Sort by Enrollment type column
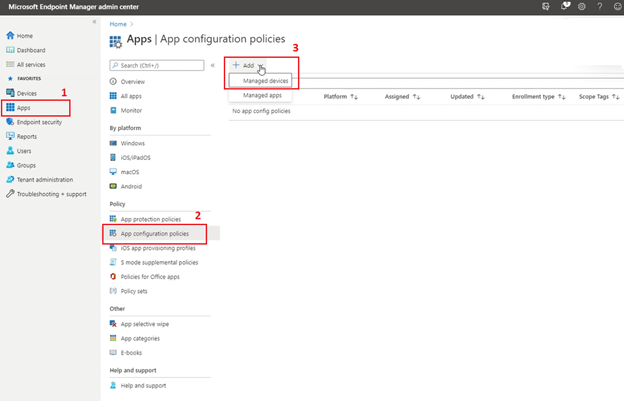624x401 pixels. click(538, 97)
